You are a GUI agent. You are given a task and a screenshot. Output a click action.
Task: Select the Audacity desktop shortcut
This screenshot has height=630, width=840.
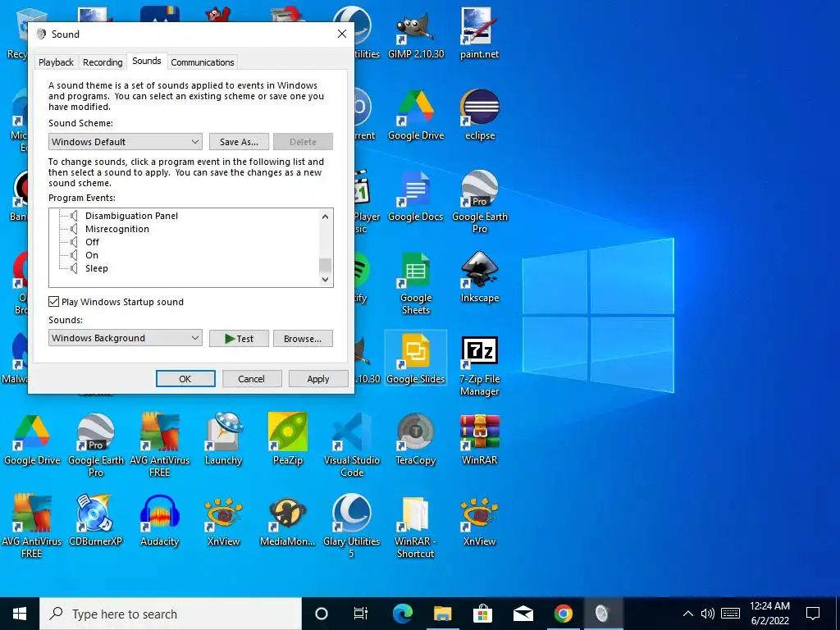coord(159,520)
